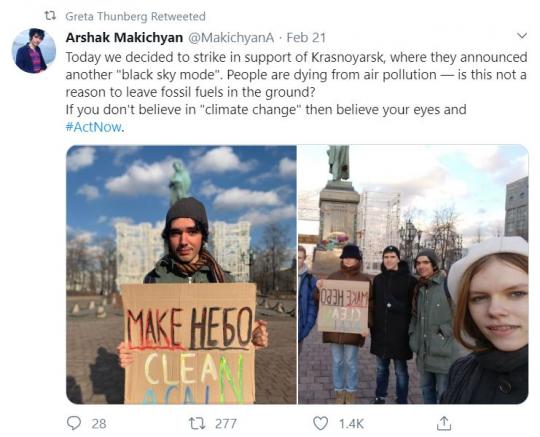
Task: Like the tweet with heart icon
Action: (x=320, y=423)
